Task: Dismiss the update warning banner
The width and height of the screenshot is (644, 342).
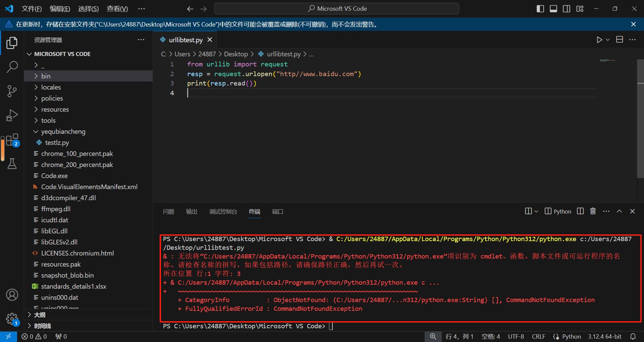Action: [633, 24]
